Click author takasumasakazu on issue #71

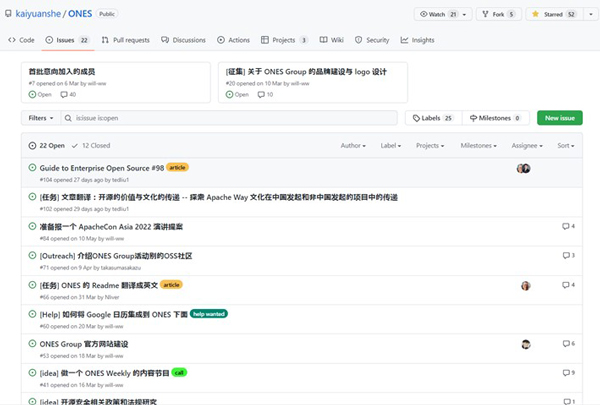[x=121, y=268]
